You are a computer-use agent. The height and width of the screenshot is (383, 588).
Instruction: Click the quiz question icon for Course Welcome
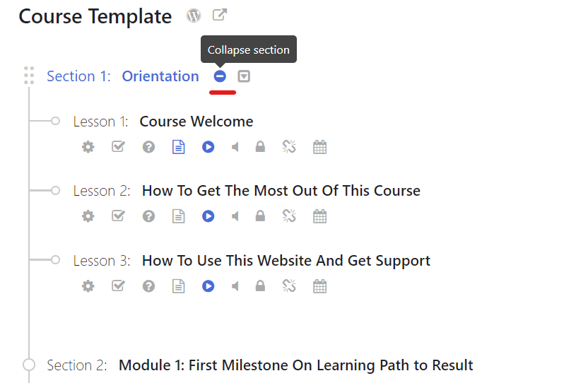[148, 147]
